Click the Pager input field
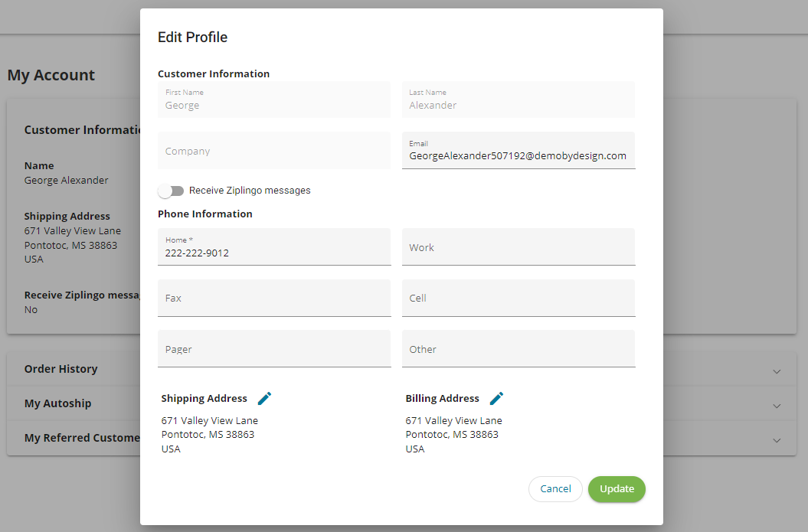The image size is (808, 532). click(273, 349)
